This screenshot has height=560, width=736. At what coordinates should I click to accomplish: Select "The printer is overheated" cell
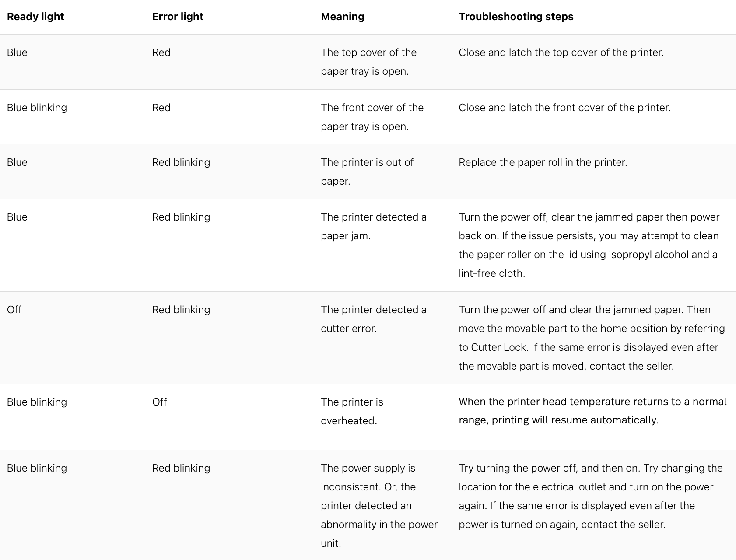pos(352,411)
